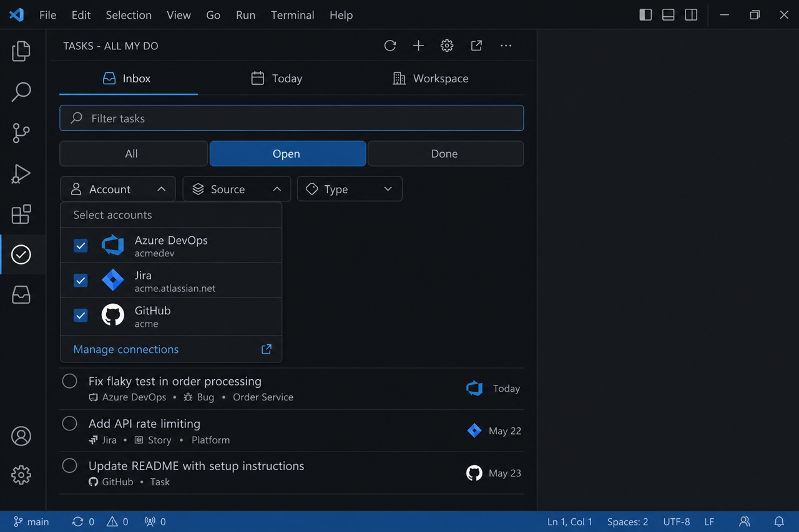This screenshot has height=532, width=799.
Task: Uncheck the Azure DevOps account
Action: tap(81, 246)
